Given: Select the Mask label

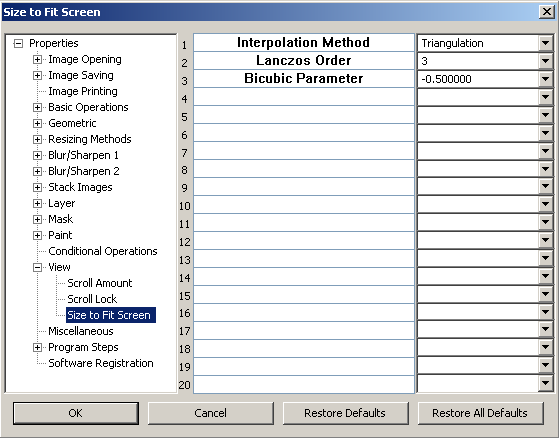Looking at the screenshot, I should pos(61,219).
